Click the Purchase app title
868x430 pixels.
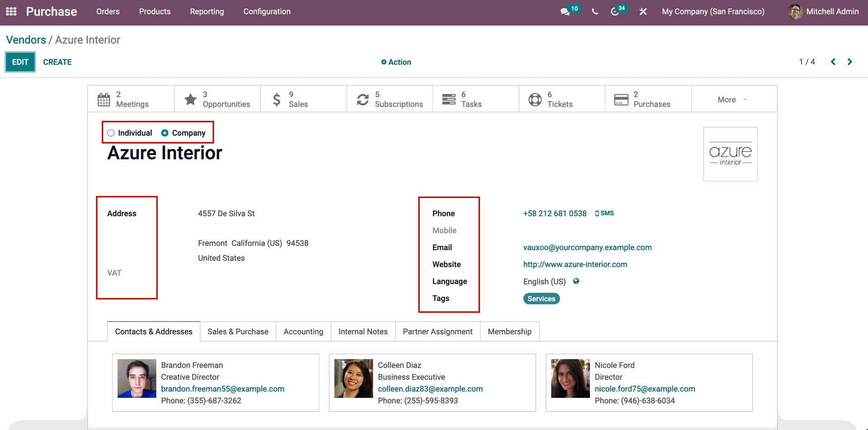[x=52, y=12]
